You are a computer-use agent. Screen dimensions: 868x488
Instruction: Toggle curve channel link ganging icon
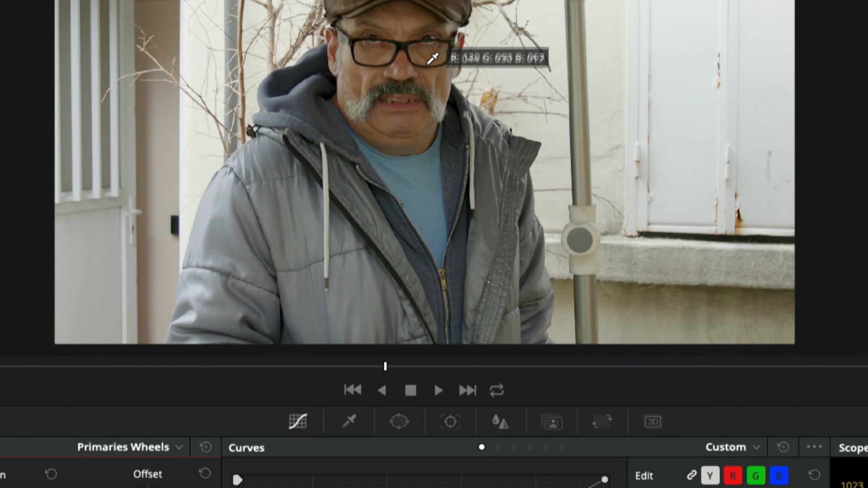[x=692, y=475]
